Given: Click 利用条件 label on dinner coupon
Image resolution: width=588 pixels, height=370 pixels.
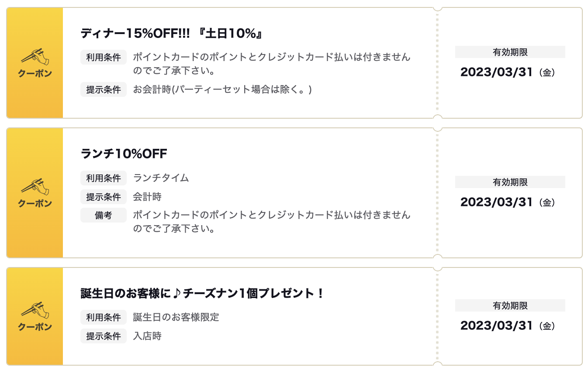Looking at the screenshot, I should tap(104, 57).
